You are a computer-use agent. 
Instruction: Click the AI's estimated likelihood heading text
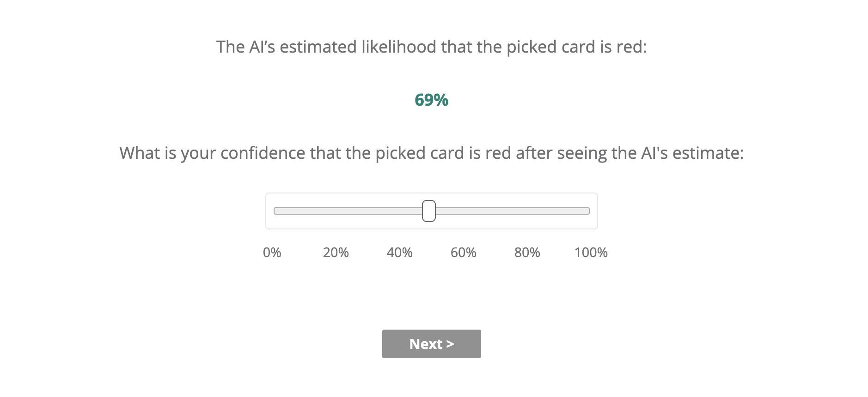[431, 47]
